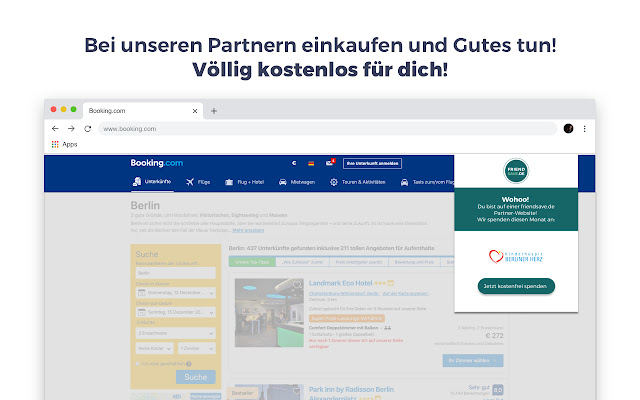
Task: Click the Suche button
Action: (x=196, y=377)
